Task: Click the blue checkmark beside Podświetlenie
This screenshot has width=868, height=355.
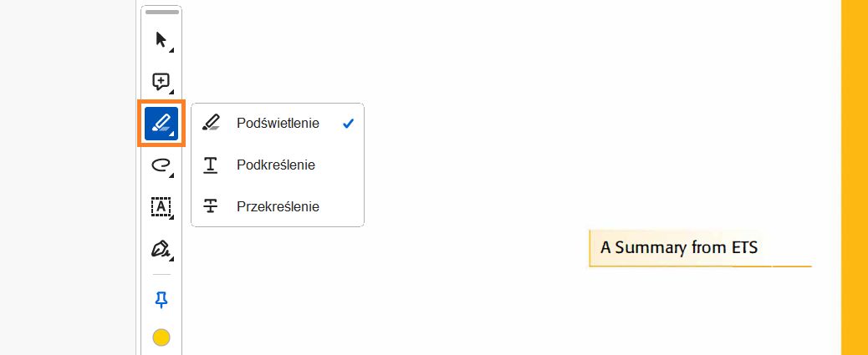Action: click(348, 124)
